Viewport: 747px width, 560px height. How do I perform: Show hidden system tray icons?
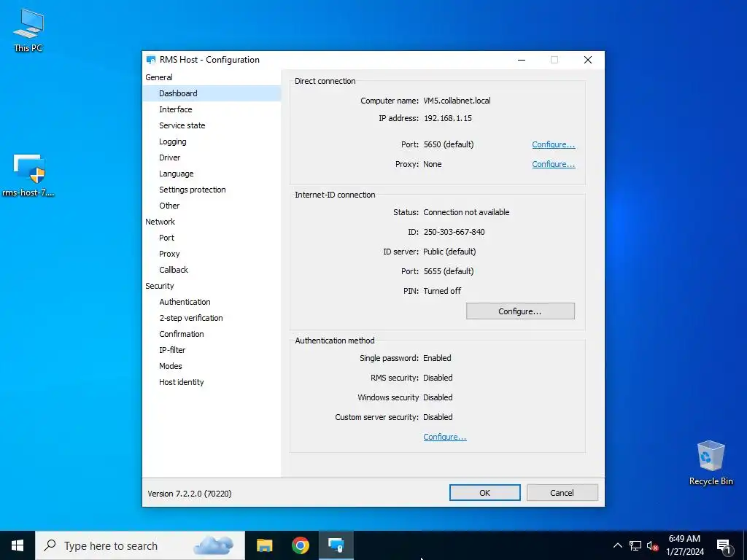coord(617,545)
